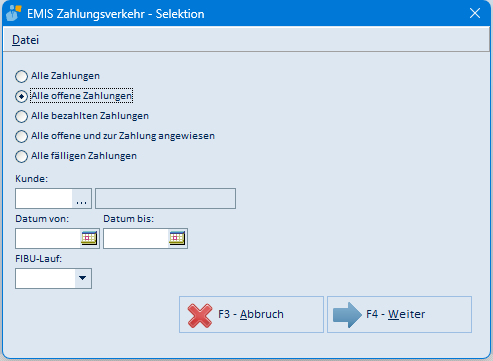Expand the FIBU-Lauf dropdown arrow
The image size is (493, 361).
tap(83, 278)
